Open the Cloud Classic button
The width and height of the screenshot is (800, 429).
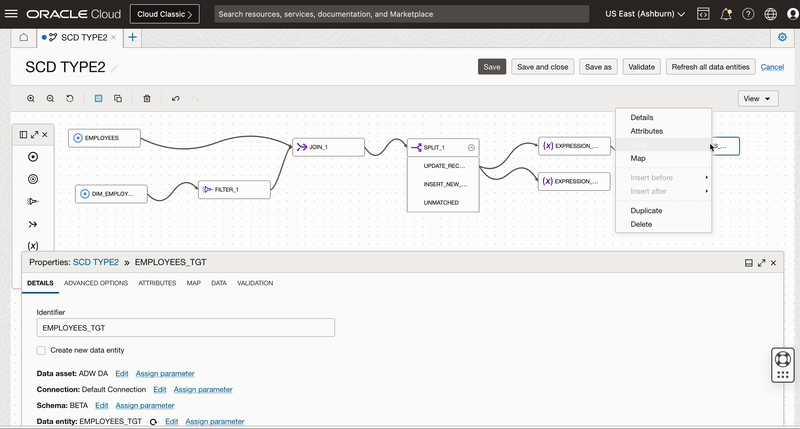pyautogui.click(x=165, y=14)
